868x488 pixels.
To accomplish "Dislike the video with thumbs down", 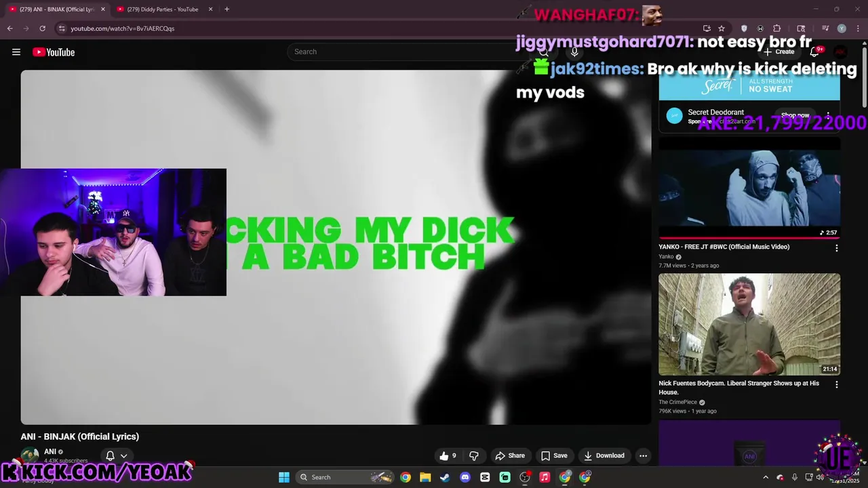I will (x=474, y=455).
